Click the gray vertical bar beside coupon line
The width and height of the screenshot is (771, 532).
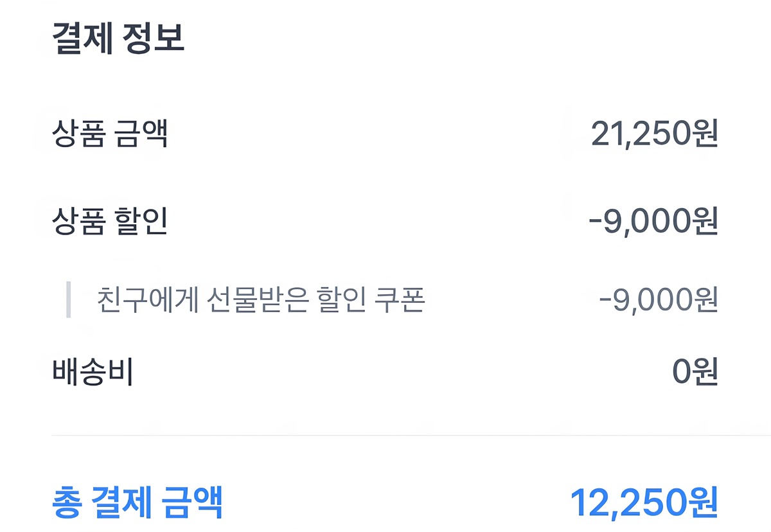[x=69, y=299]
